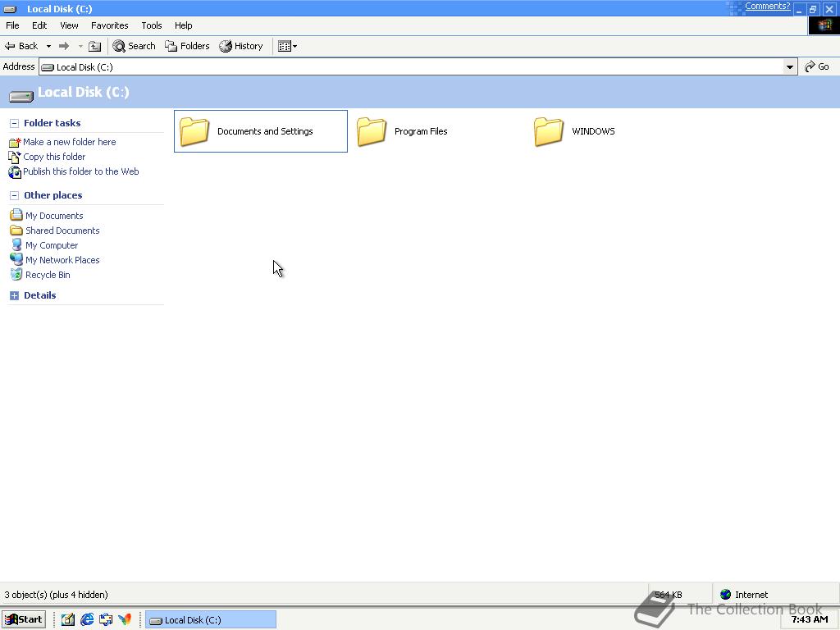Image resolution: width=840 pixels, height=630 pixels.
Task: Go back with the Back arrow button
Action: point(21,46)
